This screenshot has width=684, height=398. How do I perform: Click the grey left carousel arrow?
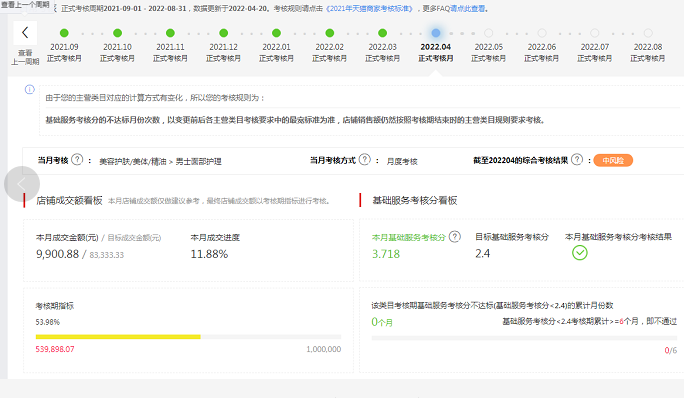point(22,184)
